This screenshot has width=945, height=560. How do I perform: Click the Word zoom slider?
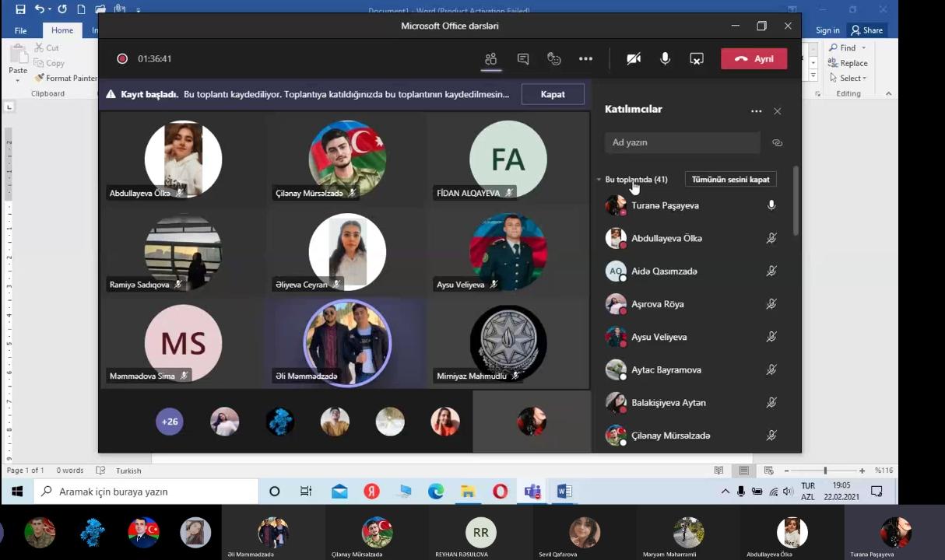825,471
